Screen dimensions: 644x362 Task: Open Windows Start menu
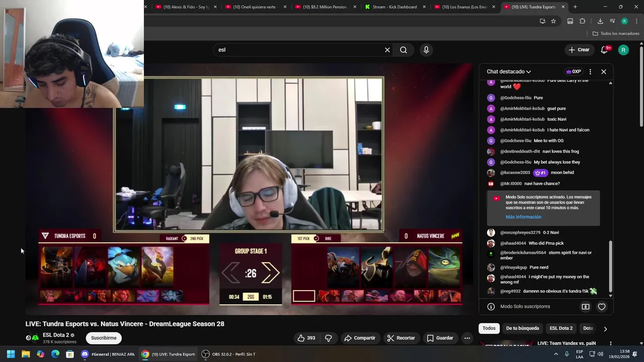pos(11,354)
